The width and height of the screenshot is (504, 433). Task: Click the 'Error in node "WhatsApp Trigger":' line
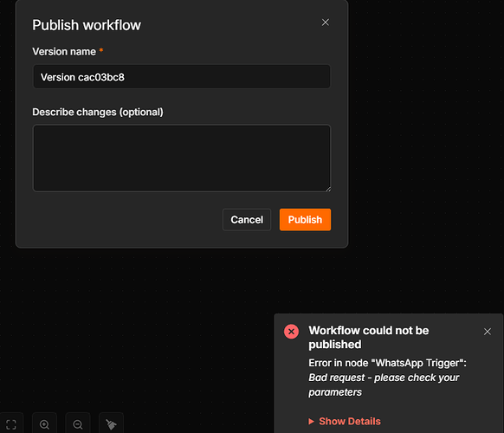[x=387, y=363]
